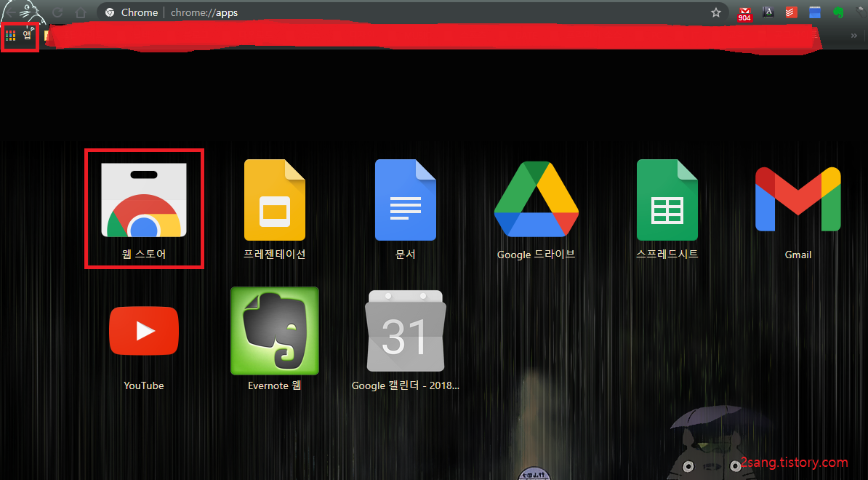This screenshot has width=868, height=480.
Task: Click the 앱 apps shortcut in bookmarks bar
Action: [20, 36]
